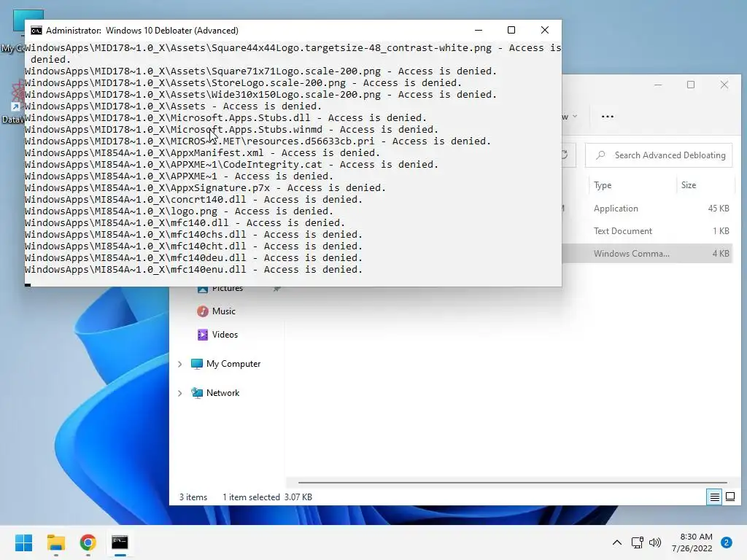
Task: Switch Explorer to details view
Action: point(714,497)
